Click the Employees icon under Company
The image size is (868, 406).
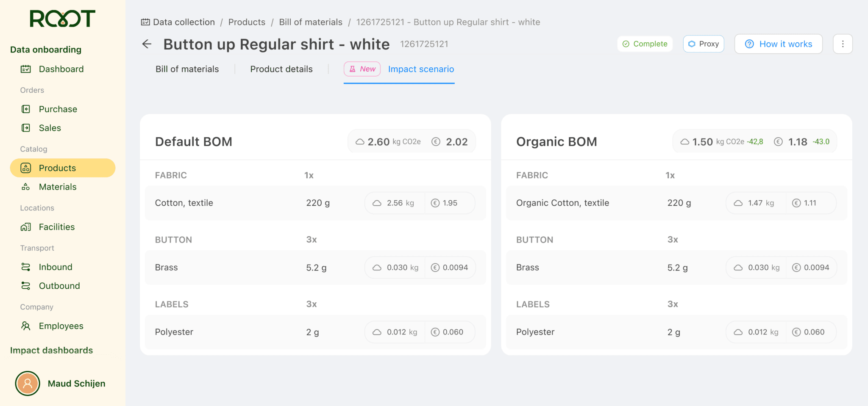(26, 326)
